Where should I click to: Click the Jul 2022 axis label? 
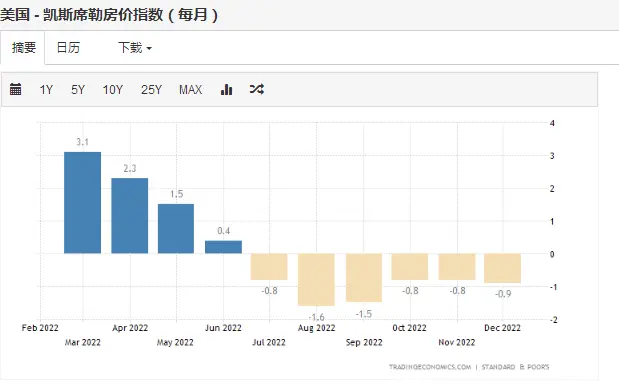click(x=269, y=342)
